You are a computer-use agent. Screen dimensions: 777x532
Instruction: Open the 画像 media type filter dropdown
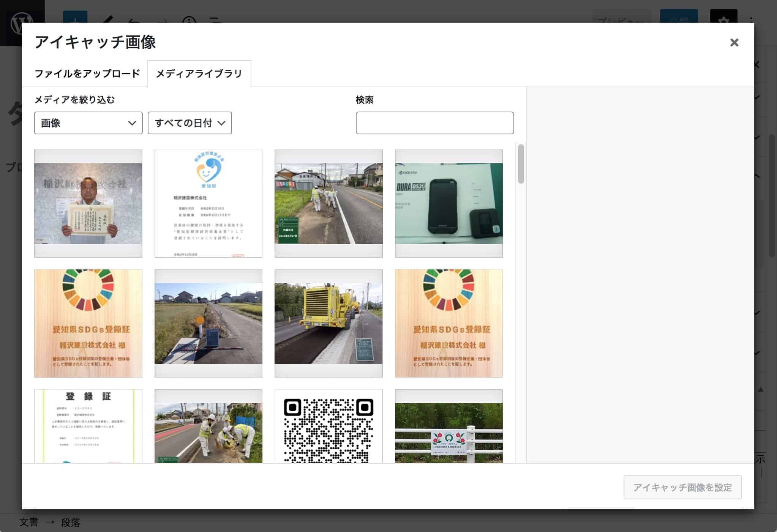click(88, 123)
